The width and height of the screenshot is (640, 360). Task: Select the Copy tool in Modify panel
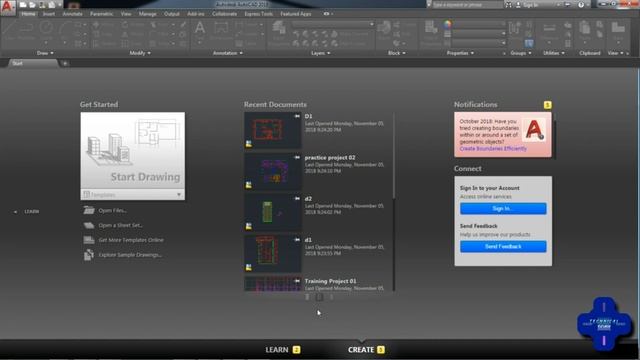104,34
